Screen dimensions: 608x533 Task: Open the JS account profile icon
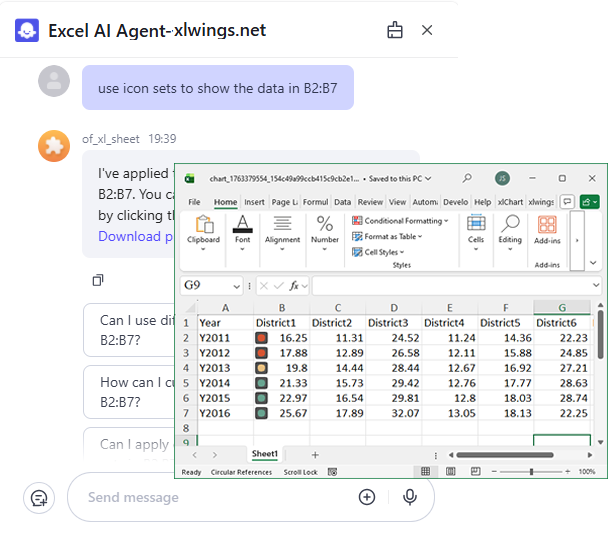[502, 178]
